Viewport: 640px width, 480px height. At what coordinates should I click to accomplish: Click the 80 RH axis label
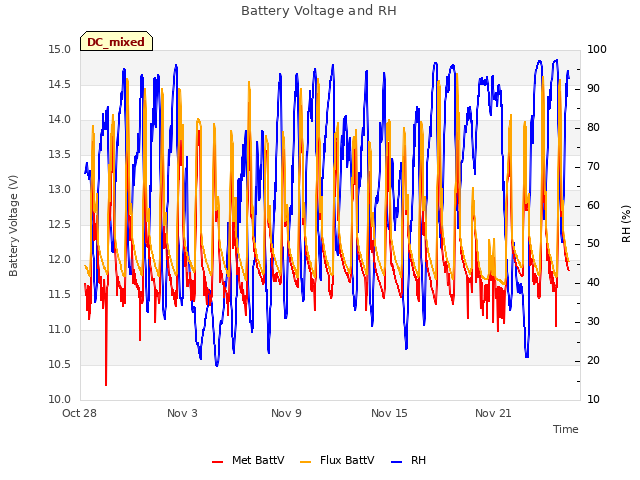[x=593, y=128]
